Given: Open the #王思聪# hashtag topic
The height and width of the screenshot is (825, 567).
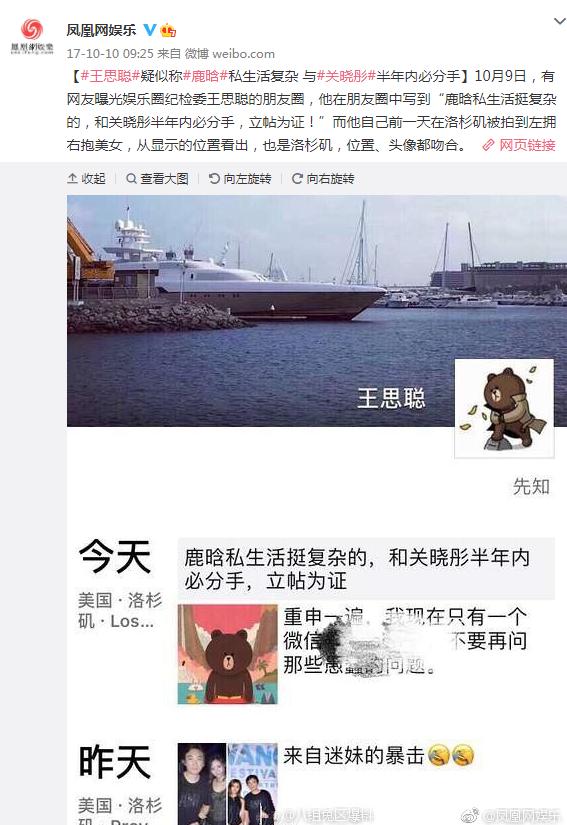Looking at the screenshot, I should point(110,76).
